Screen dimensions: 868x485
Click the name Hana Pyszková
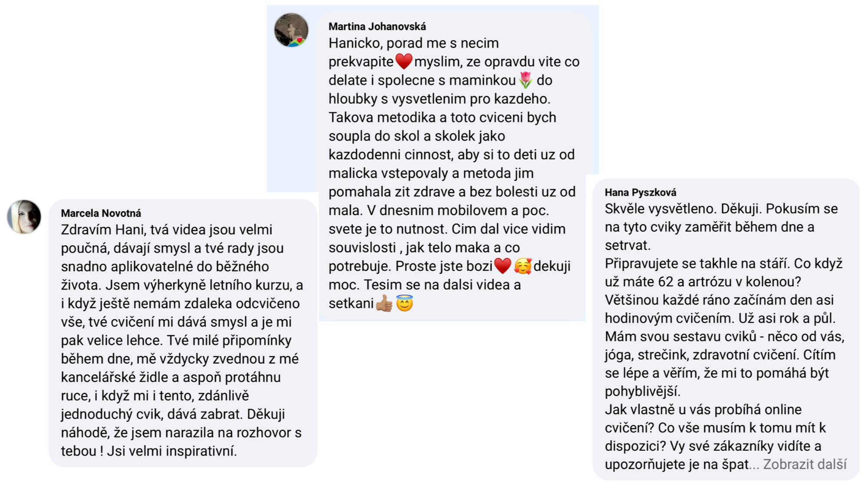(x=640, y=192)
